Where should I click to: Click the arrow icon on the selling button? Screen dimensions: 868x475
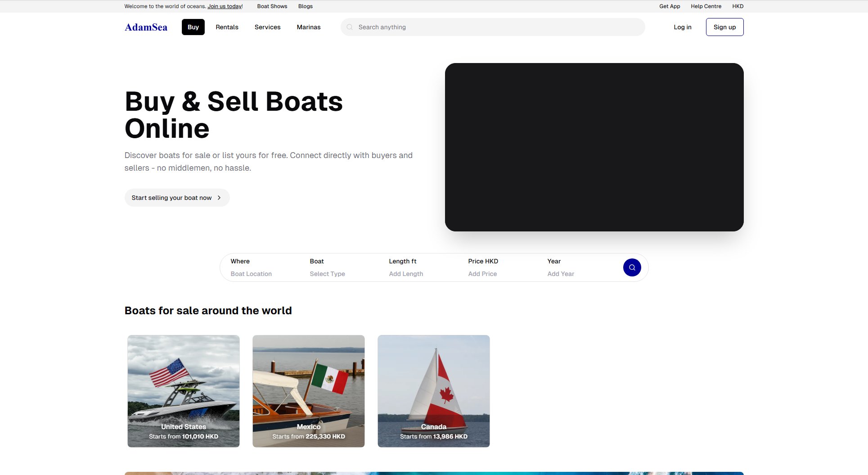pos(219,197)
